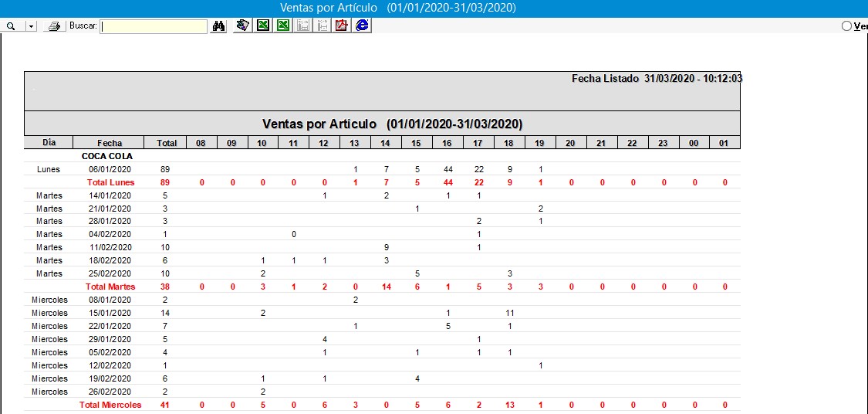
Task: Print the report with the printer icon
Action: (54, 26)
